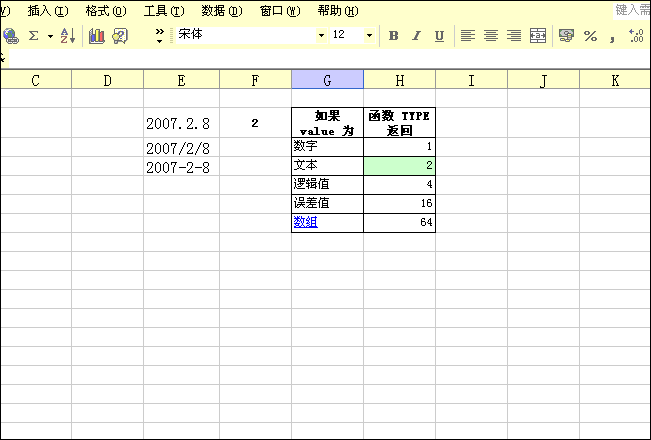Click the AutoSum sigma icon
This screenshot has height=440, width=651.
pyautogui.click(x=34, y=36)
